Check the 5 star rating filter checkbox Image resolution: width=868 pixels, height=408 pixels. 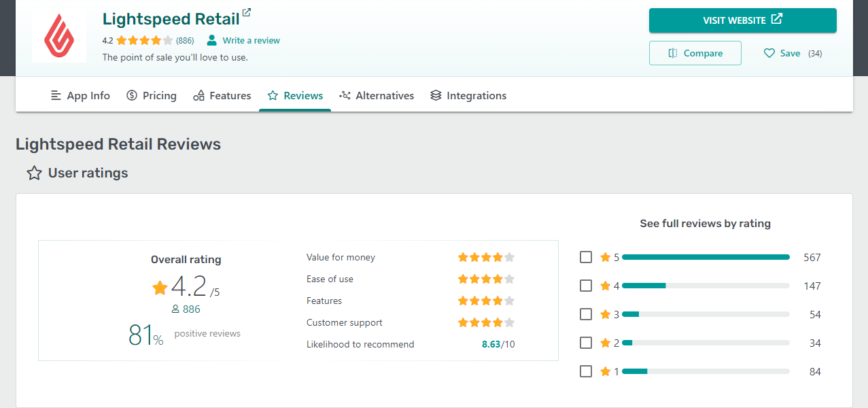[x=586, y=257]
